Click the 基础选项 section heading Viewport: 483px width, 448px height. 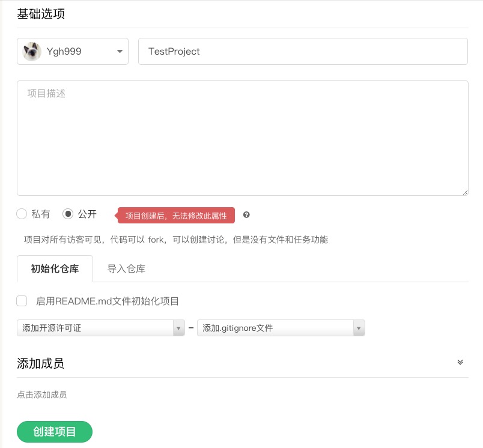click(41, 14)
